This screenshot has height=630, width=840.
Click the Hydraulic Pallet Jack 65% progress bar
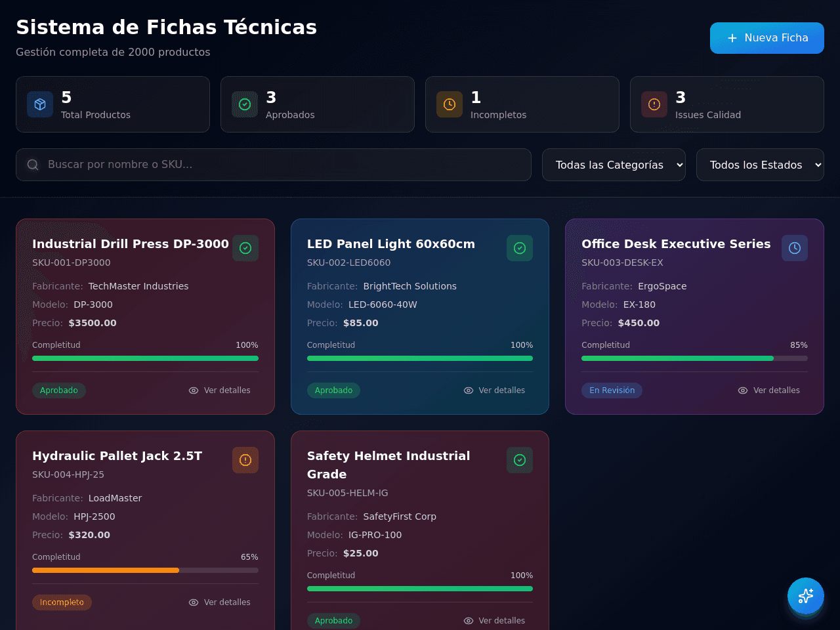pyautogui.click(x=145, y=570)
